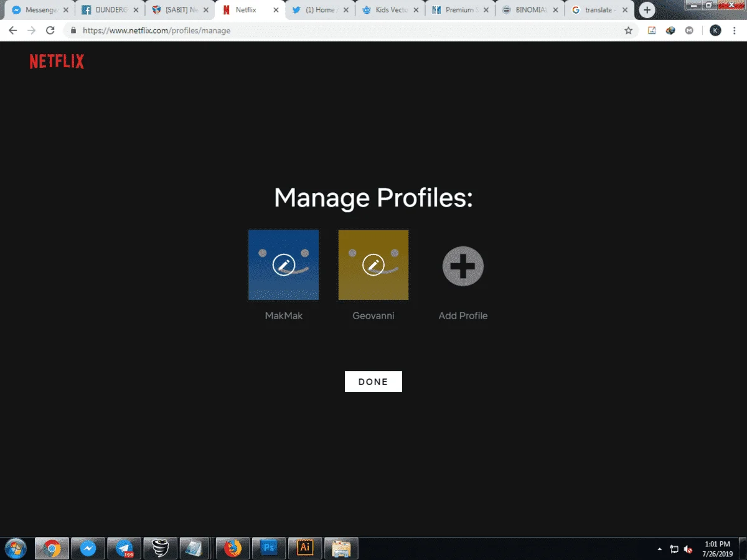Open a new browser tab
This screenshot has width=747, height=560.
pos(647,10)
